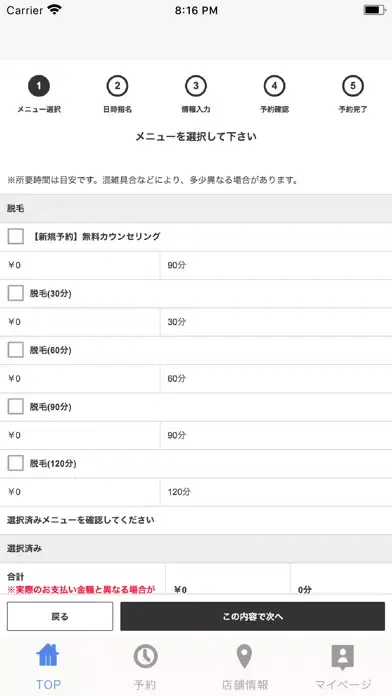Check the 脱毛(30分) checkbox
392x696 pixels.
(x=16, y=293)
